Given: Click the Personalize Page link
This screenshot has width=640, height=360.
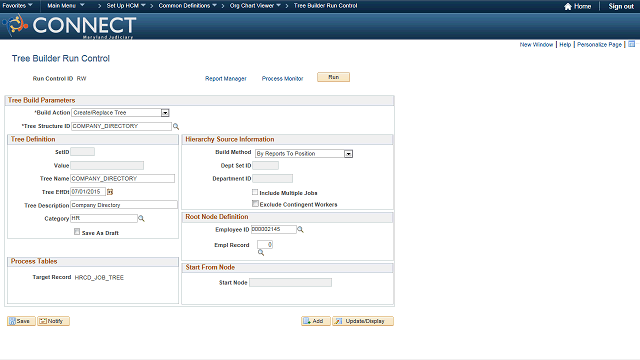Looking at the screenshot, I should [599, 44].
